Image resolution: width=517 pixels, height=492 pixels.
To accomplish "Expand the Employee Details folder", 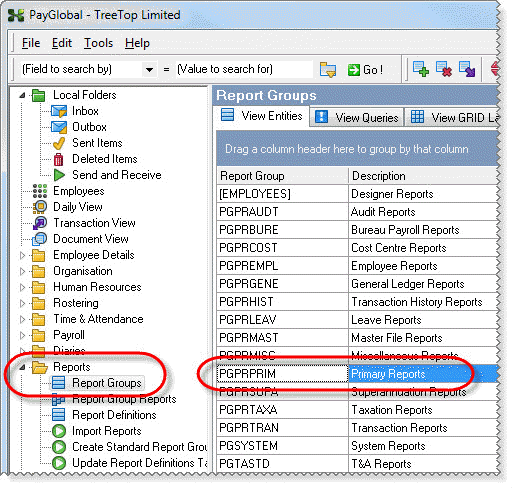I will [x=22, y=255].
